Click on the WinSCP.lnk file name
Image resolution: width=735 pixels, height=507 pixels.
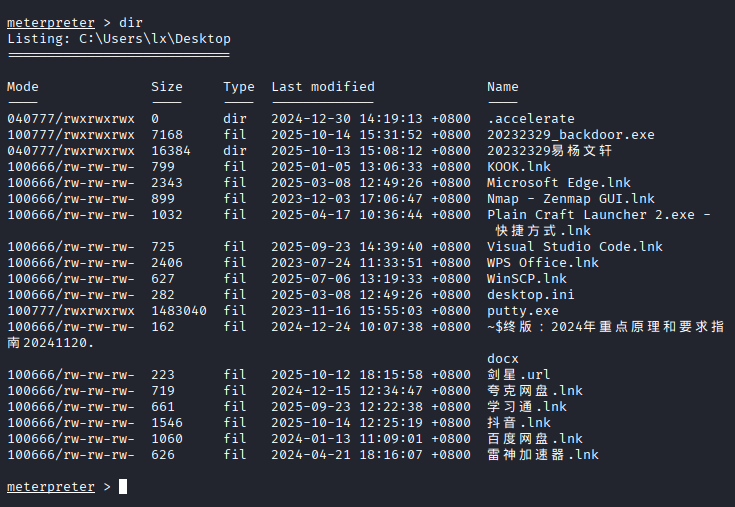[x=526, y=279]
